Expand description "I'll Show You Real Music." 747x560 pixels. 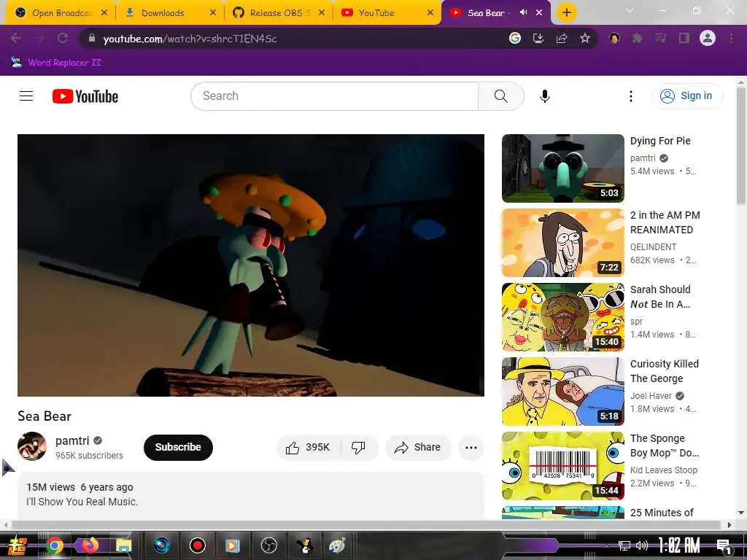[82, 502]
